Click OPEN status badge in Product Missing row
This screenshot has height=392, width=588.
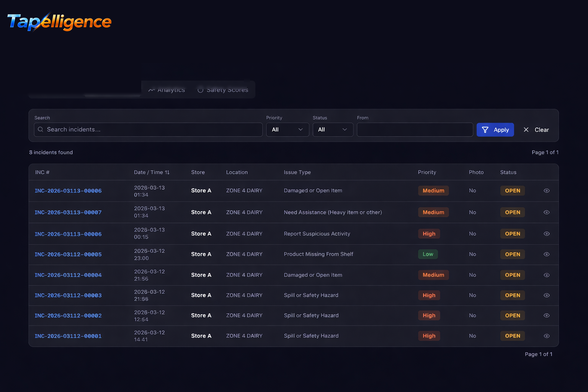click(512, 254)
